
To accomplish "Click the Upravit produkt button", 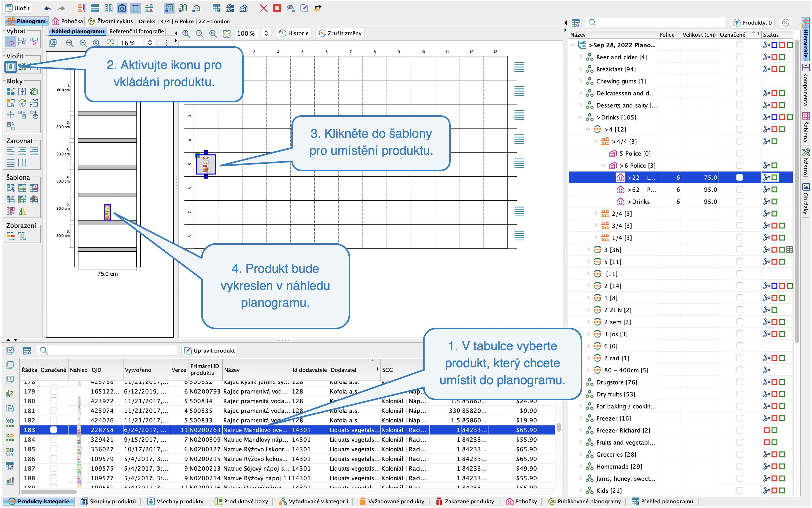I will 210,350.
